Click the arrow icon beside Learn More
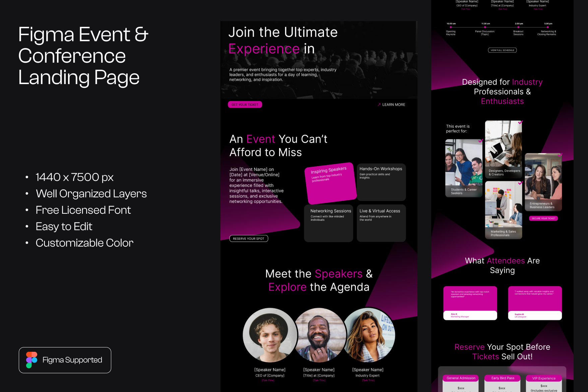The width and height of the screenshot is (588, 392). tap(379, 105)
